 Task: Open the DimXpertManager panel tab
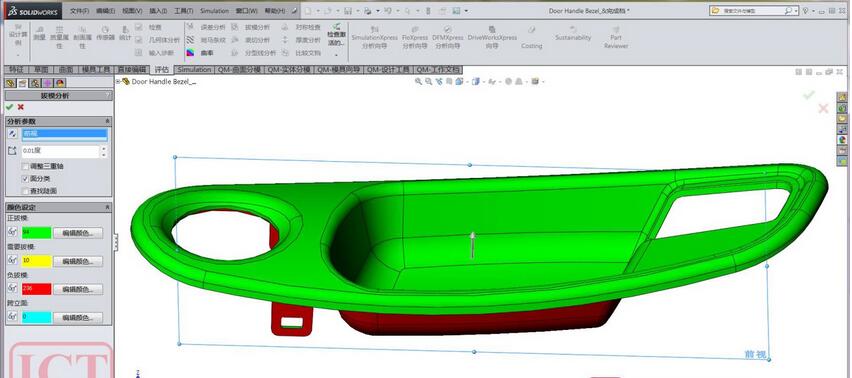48,83
